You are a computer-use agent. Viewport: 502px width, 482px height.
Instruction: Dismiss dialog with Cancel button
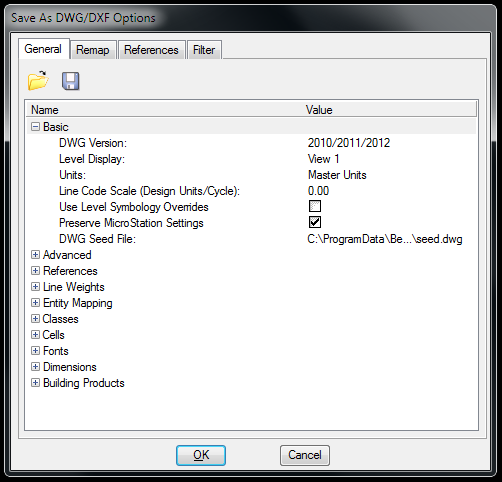[x=305, y=455]
